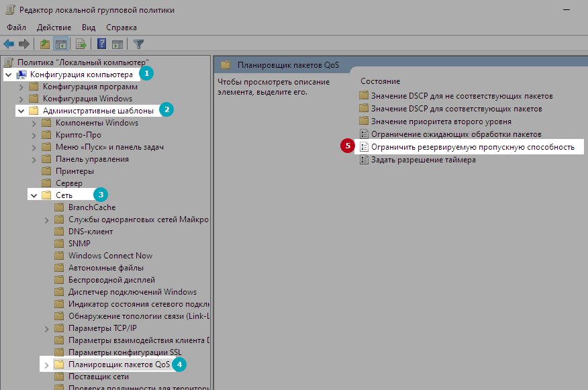Viewport: 588px width, 390px height.
Task: Select DNS-клиент in the tree
Action: click(91, 232)
